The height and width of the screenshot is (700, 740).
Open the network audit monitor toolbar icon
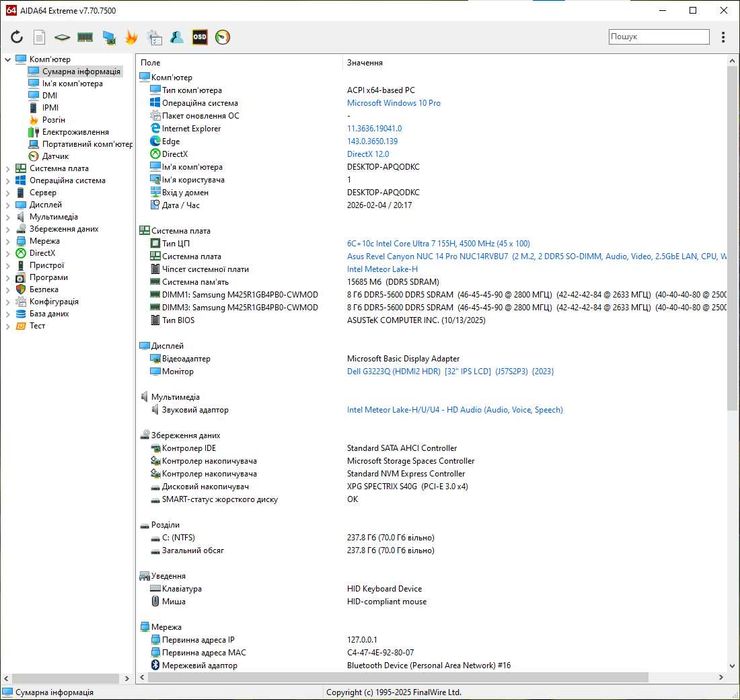tap(109, 37)
